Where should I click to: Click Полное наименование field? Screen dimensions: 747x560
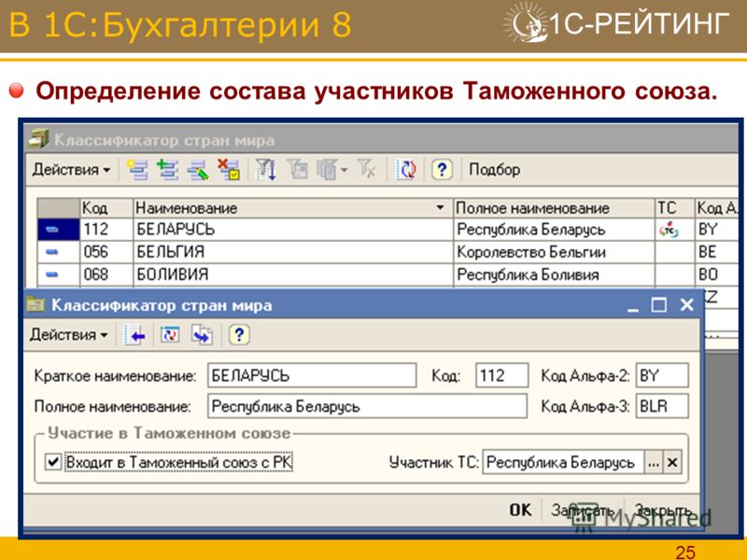pos(367,406)
